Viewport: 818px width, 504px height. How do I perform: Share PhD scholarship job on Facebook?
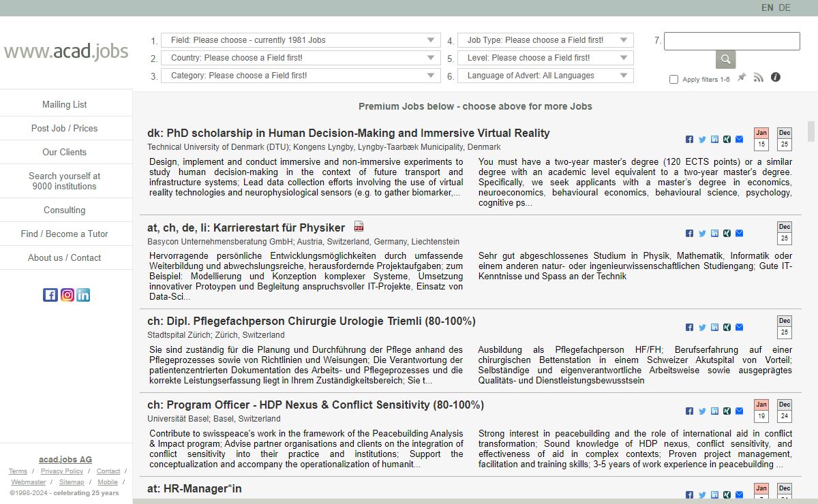(x=690, y=139)
